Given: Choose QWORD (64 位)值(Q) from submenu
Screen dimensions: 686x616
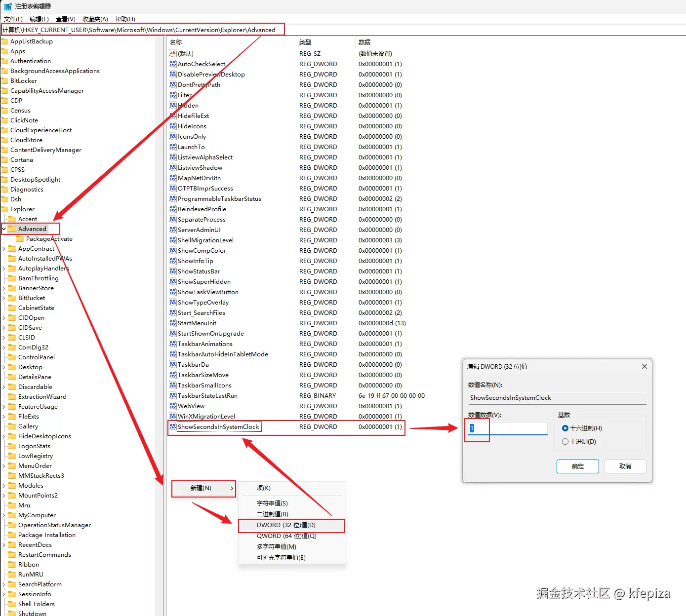Looking at the screenshot, I should 291,536.
